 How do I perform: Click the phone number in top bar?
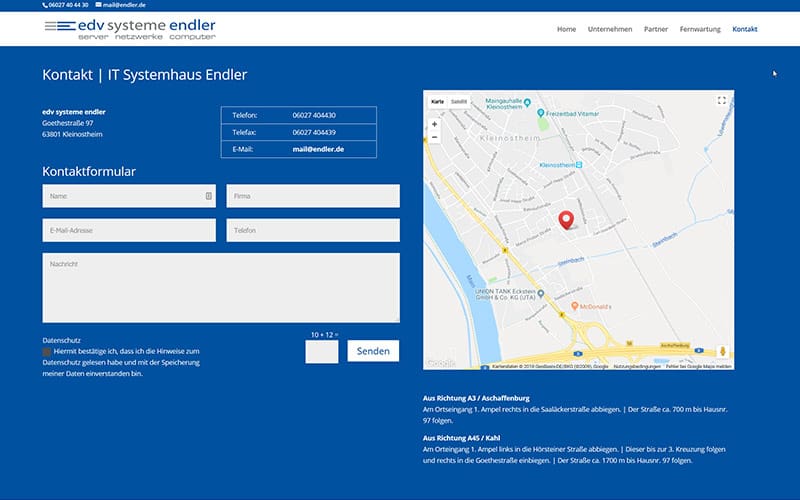tap(68, 5)
